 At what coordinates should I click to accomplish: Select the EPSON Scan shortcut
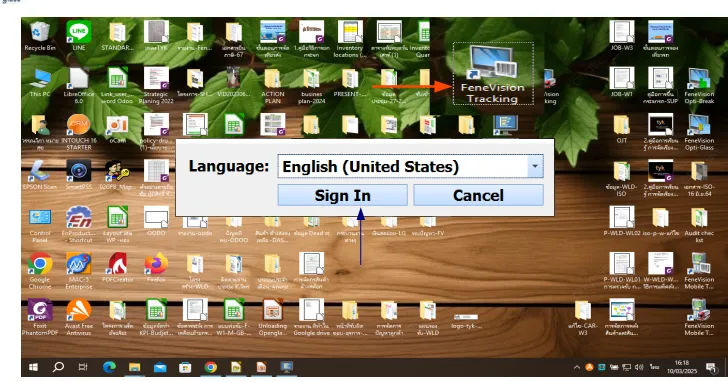[x=40, y=175]
